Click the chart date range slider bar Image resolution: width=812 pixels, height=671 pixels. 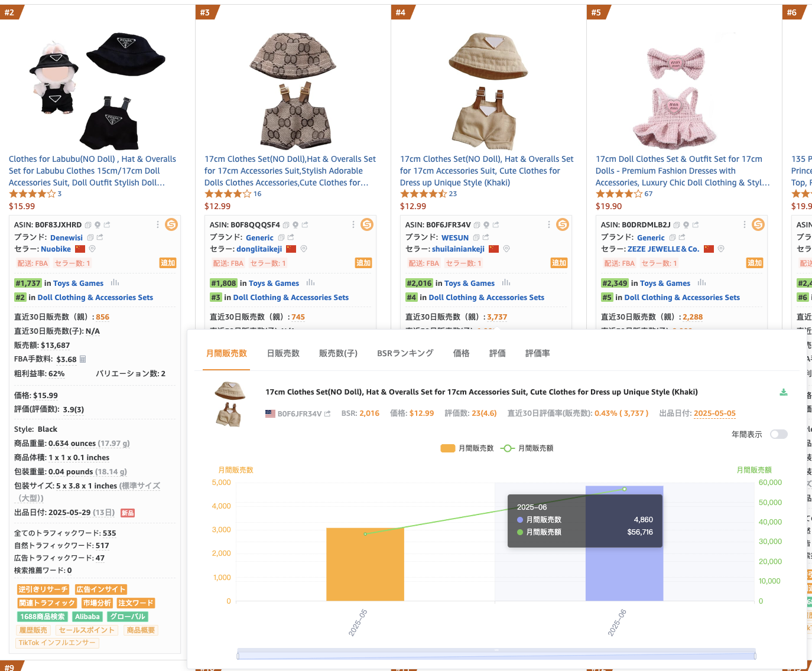(x=496, y=654)
